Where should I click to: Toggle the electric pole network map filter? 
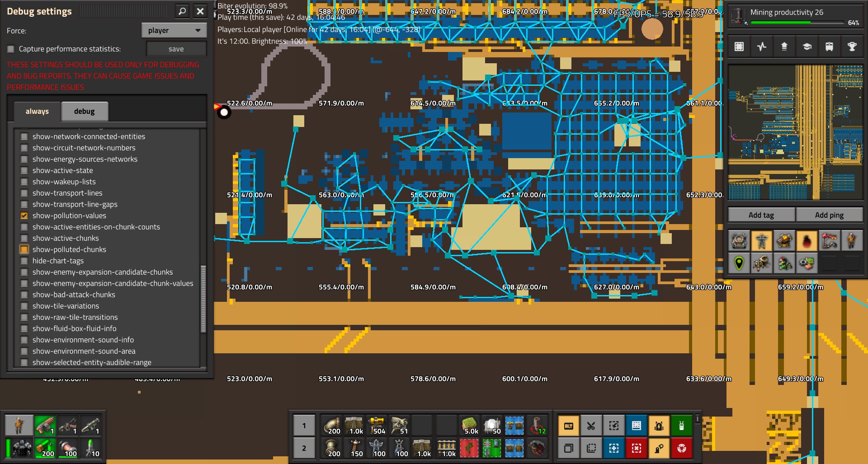(762, 241)
